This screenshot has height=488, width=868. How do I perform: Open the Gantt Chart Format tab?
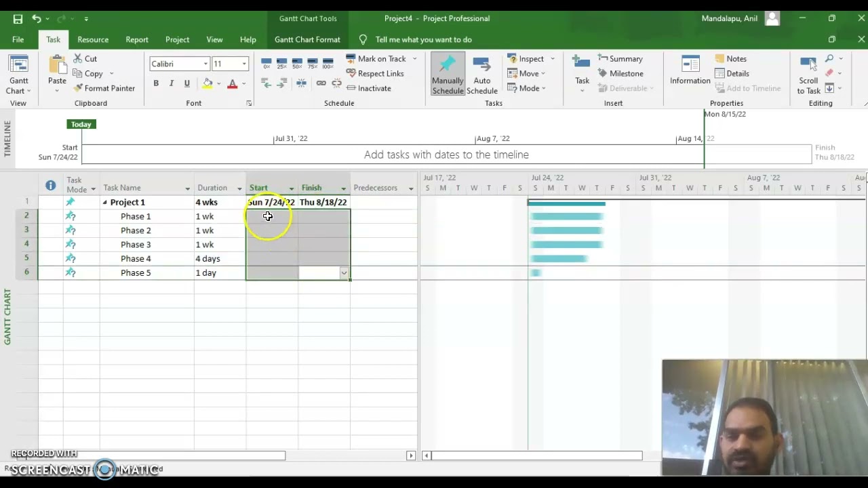pos(307,39)
